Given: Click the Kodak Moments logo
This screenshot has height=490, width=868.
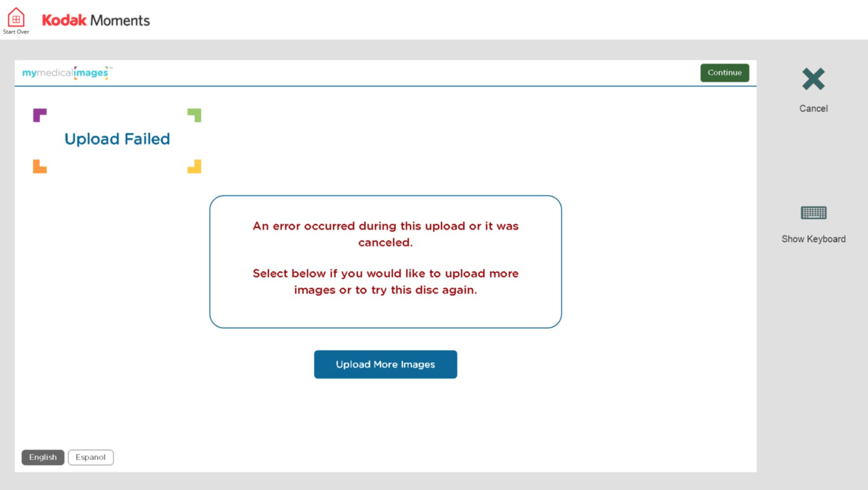Looking at the screenshot, I should 96,20.
